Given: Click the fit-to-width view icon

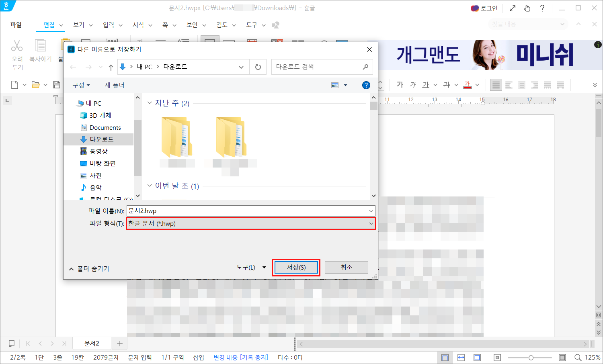Looking at the screenshot, I should point(461,358).
